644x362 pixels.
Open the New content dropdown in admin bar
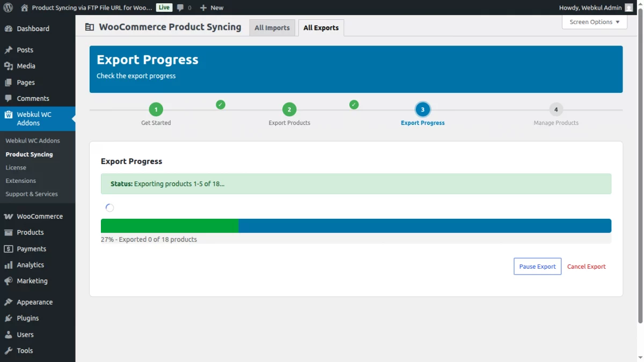pos(211,7)
